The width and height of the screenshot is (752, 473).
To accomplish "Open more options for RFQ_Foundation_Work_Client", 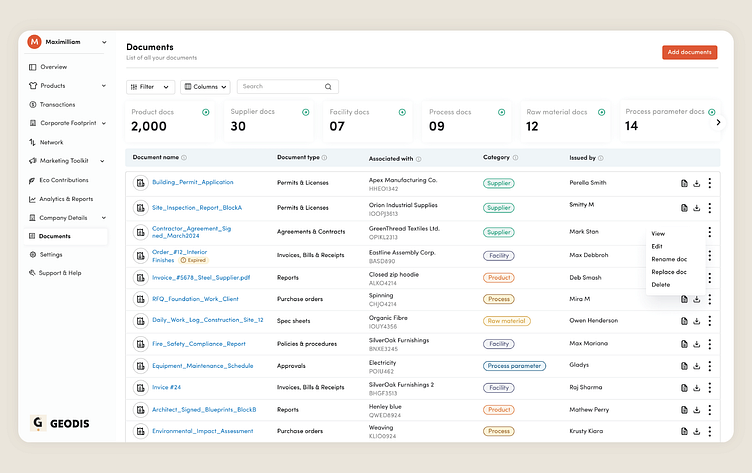I will point(710,299).
